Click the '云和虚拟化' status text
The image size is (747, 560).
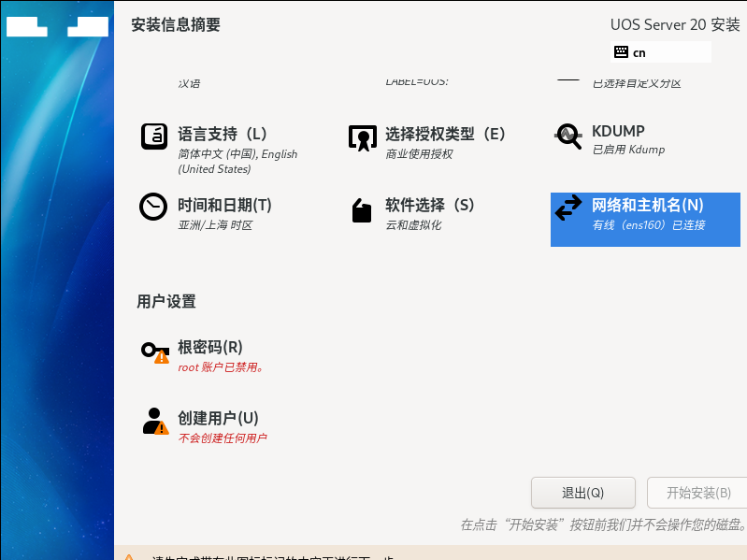(413, 225)
